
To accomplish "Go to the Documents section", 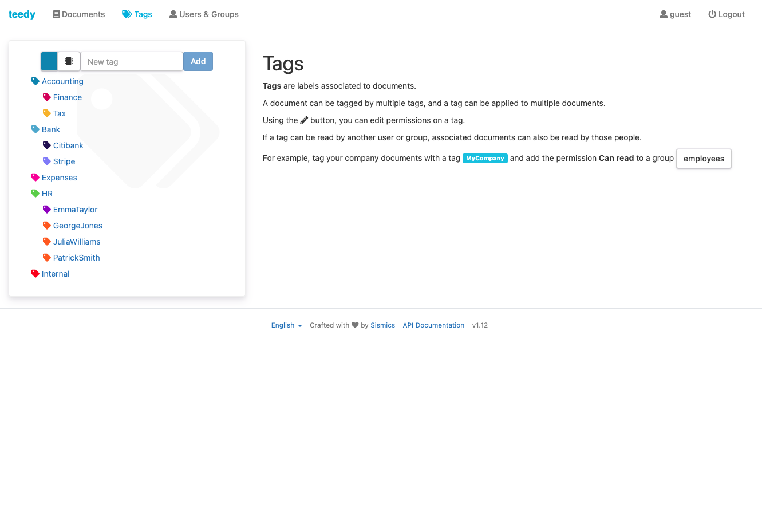I will (78, 14).
